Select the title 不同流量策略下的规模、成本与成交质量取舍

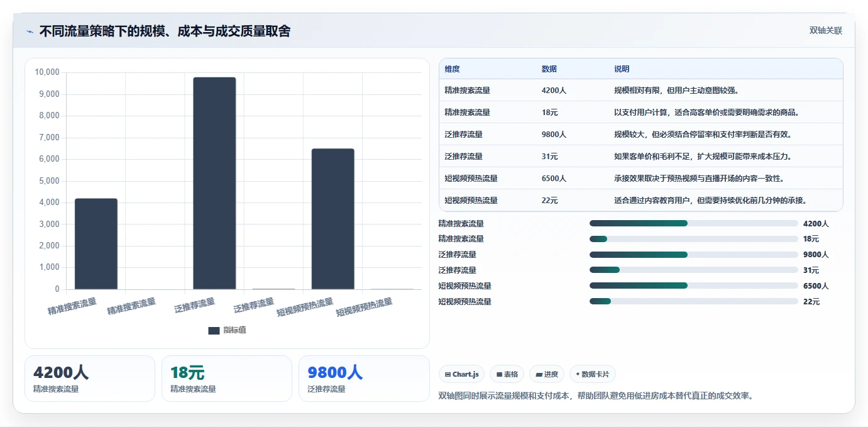165,31
